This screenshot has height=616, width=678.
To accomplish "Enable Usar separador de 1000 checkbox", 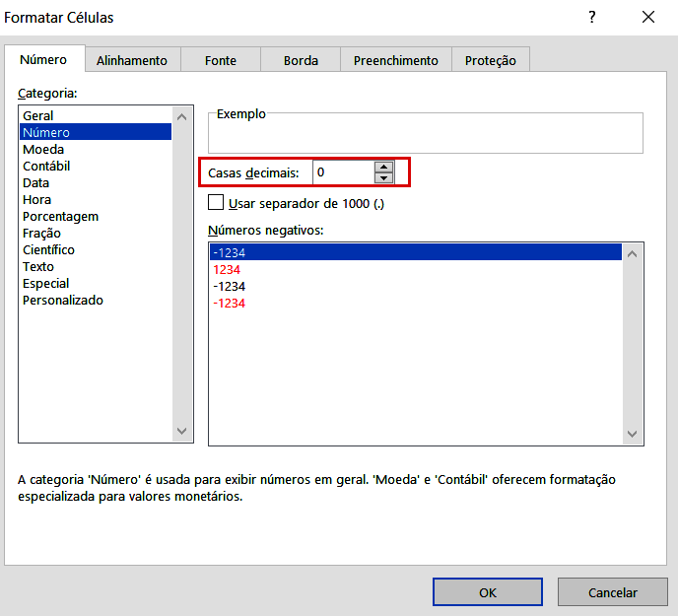I will (216, 202).
